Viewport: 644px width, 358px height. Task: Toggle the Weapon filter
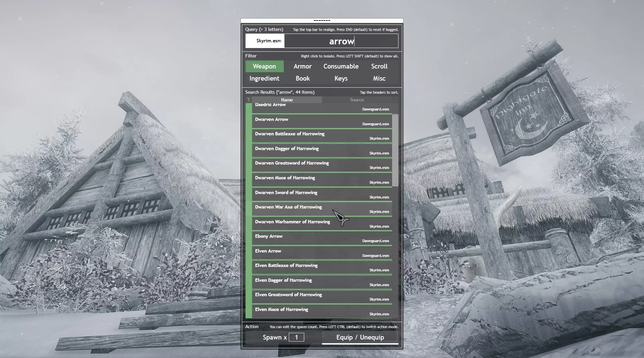(x=264, y=66)
